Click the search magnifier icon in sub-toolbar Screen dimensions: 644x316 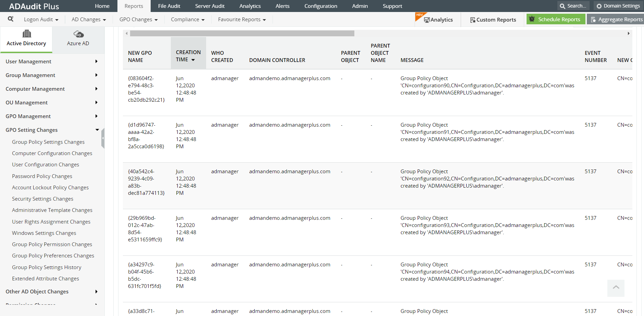[x=11, y=19]
